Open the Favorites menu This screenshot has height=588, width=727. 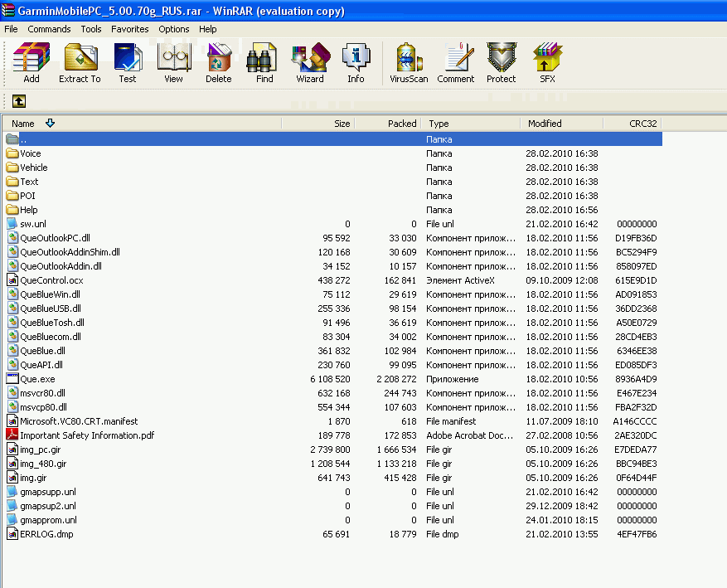pos(129,29)
